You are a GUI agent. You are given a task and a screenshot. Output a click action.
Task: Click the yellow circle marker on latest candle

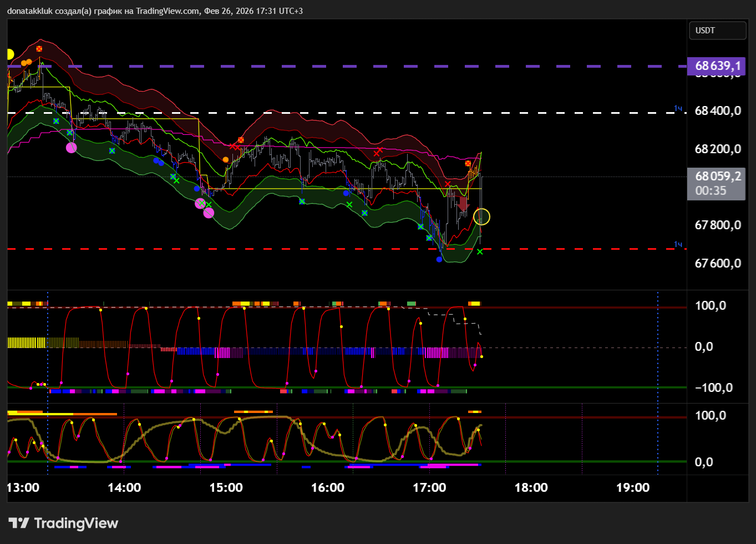coord(481,216)
